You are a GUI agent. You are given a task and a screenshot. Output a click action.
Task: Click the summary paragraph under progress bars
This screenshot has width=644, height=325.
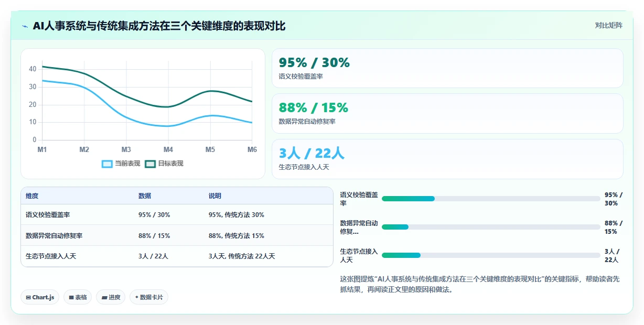[x=480, y=284]
